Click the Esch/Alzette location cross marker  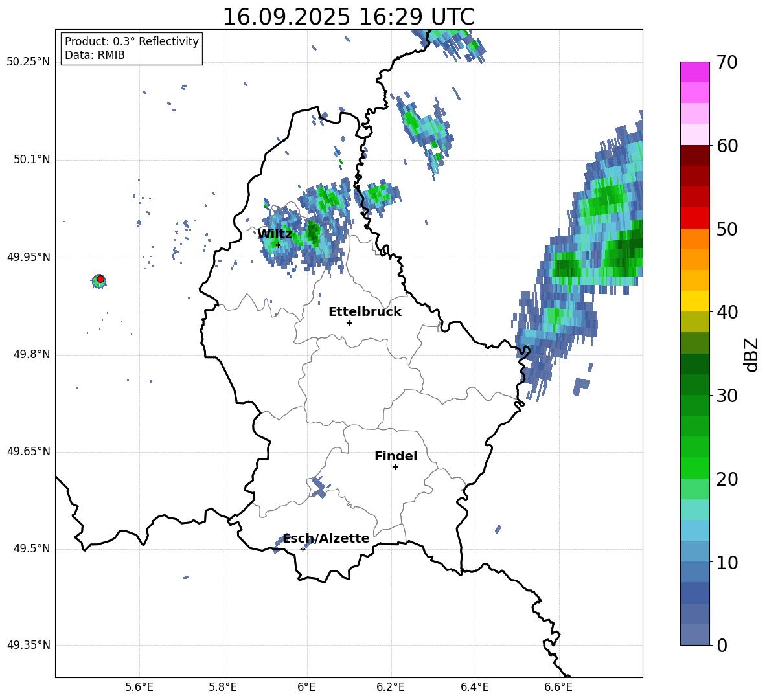pyautogui.click(x=303, y=549)
